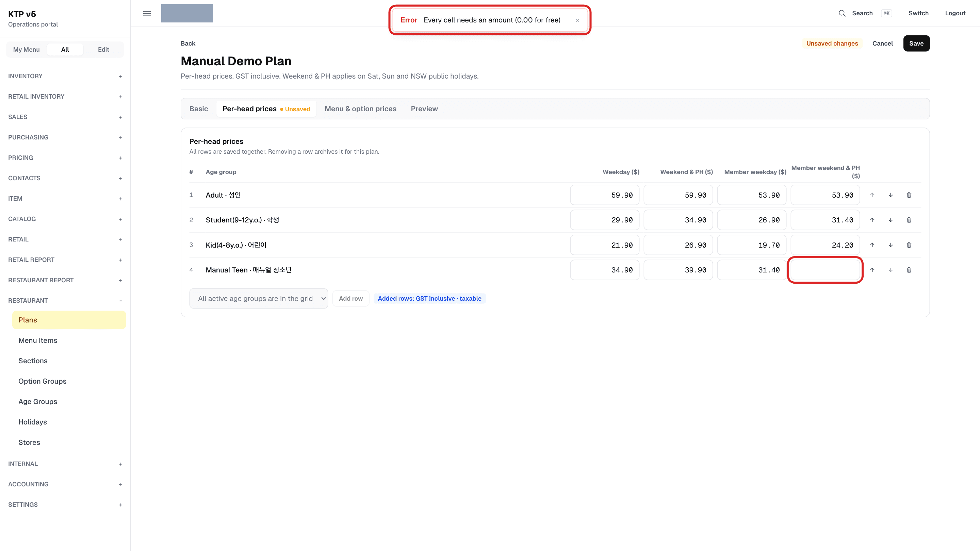Screen dimensions: 980x551
Task: Click the Switch button in header
Action: 918,13
